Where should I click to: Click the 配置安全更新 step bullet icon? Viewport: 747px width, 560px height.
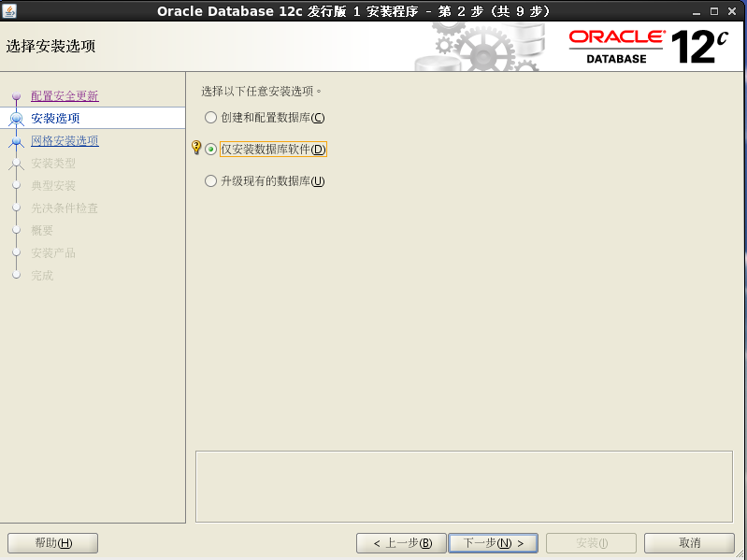point(17,96)
